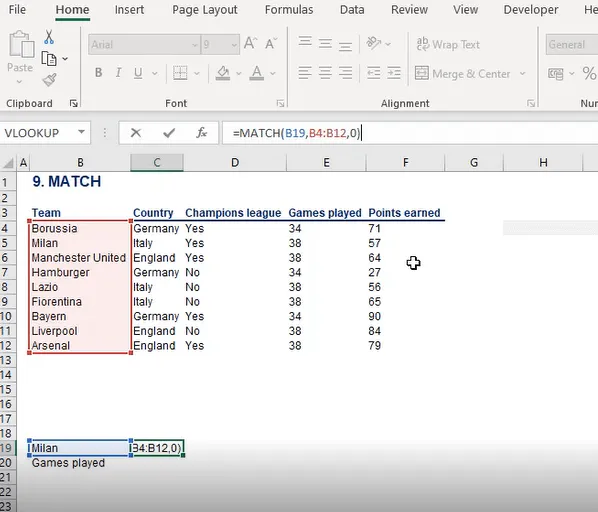Screen dimensions: 598x512
Task: Open the Name Box dropdown arrow
Action: coord(81,132)
